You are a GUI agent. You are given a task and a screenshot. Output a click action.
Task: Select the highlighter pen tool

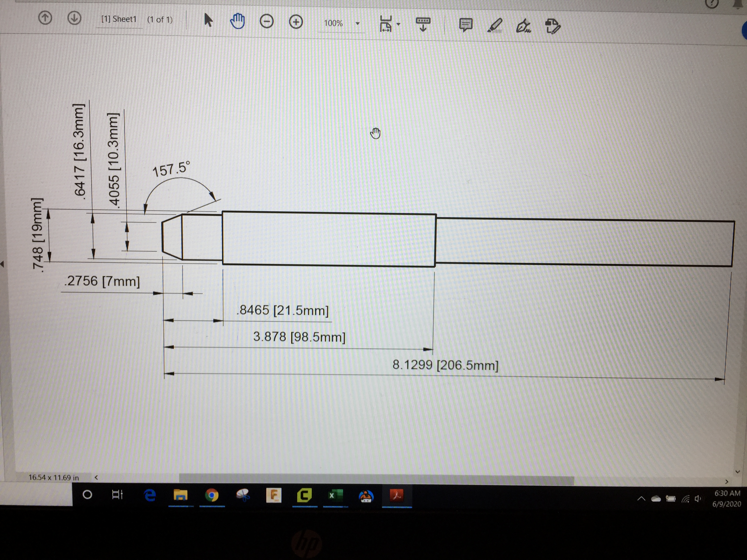pos(495,26)
